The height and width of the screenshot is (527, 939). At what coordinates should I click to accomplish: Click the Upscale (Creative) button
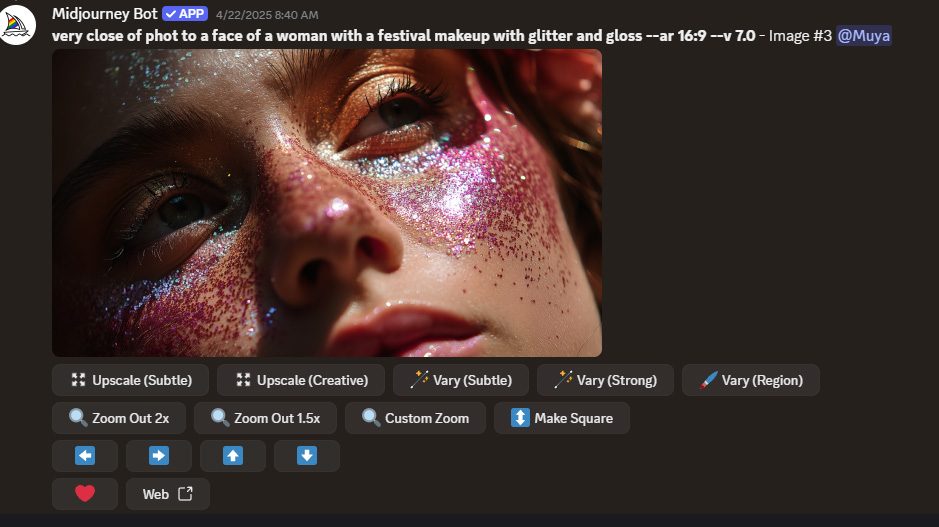[x=301, y=380]
